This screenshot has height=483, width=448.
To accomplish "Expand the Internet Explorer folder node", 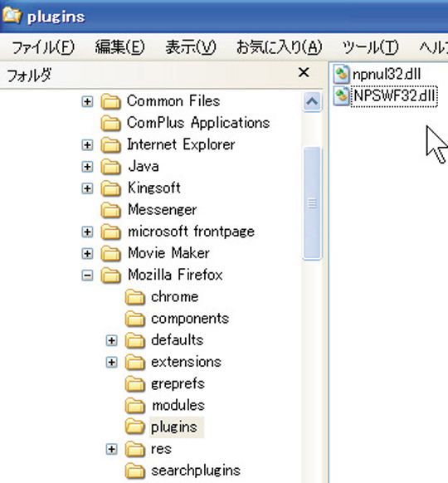I will (x=87, y=144).
